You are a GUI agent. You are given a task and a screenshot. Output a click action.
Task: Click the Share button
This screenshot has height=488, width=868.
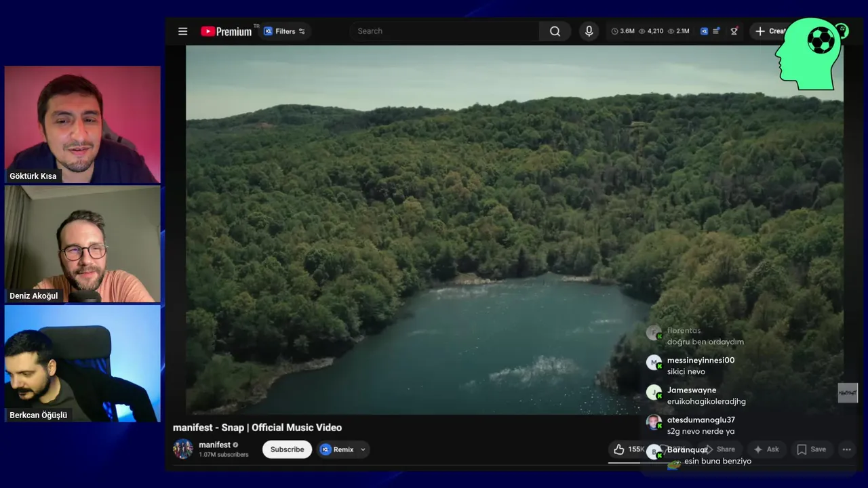coord(719,449)
